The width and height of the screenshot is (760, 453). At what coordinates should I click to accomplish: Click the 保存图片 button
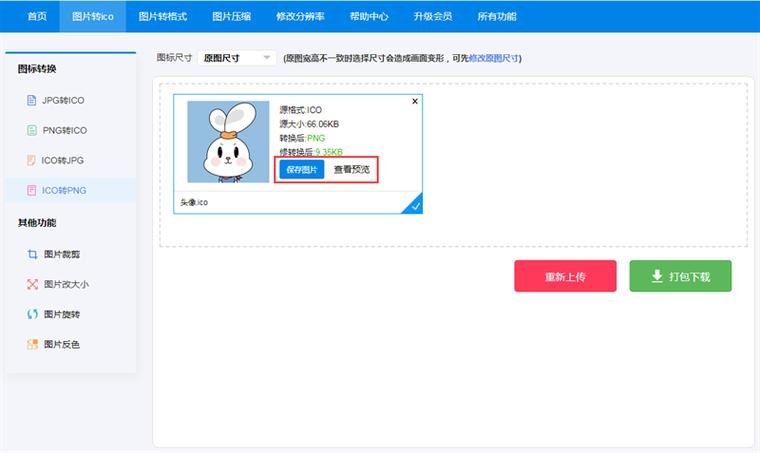[x=301, y=170]
